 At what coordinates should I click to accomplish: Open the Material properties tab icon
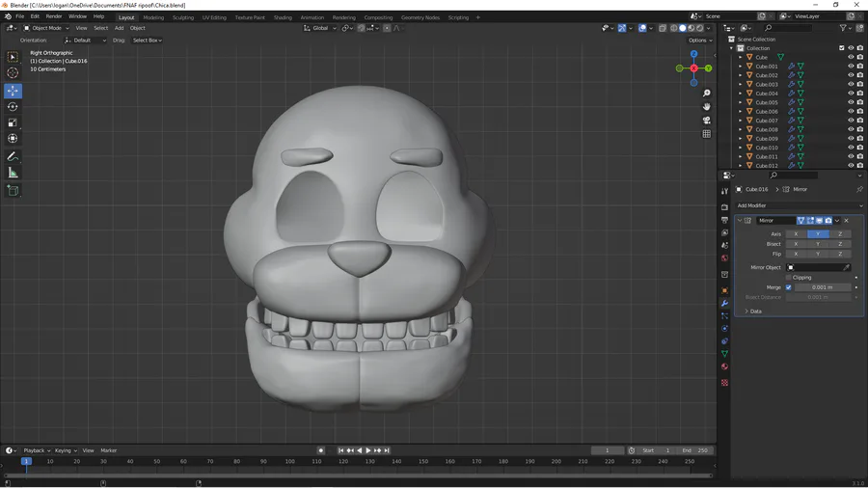[x=724, y=366]
